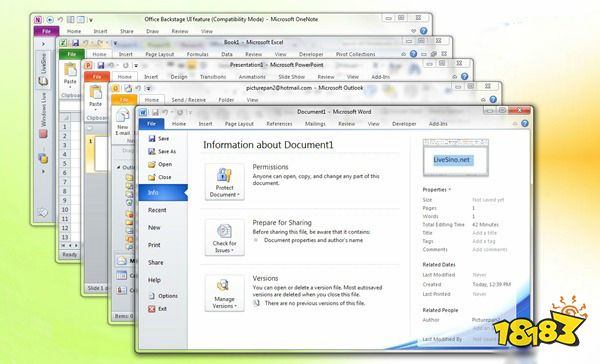Open Word References ribbon tab
This screenshot has height=364, width=600.
tap(279, 124)
